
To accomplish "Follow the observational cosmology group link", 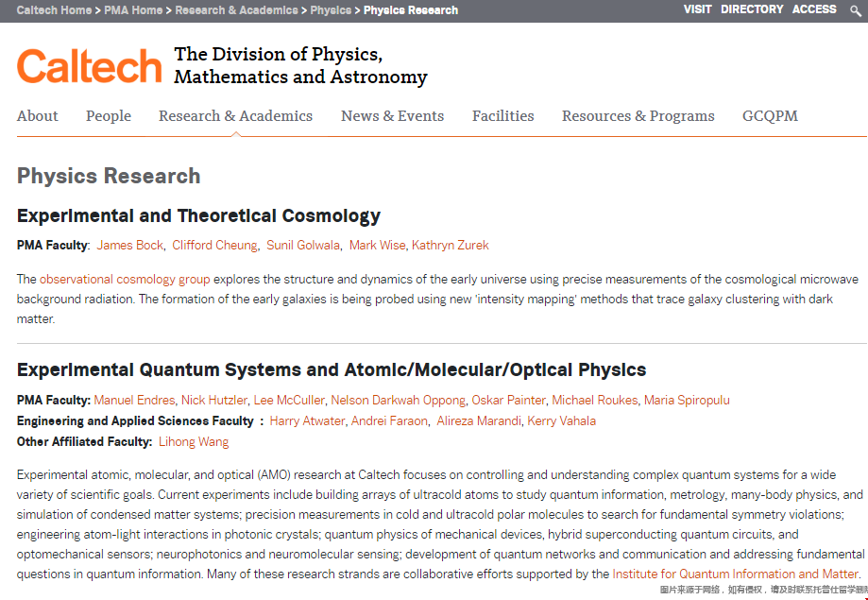I will coord(125,280).
